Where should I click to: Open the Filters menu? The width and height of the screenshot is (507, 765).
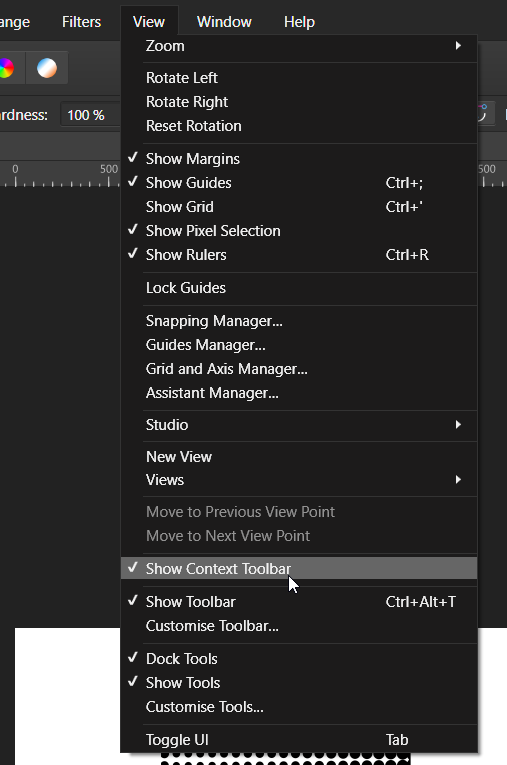(81, 22)
